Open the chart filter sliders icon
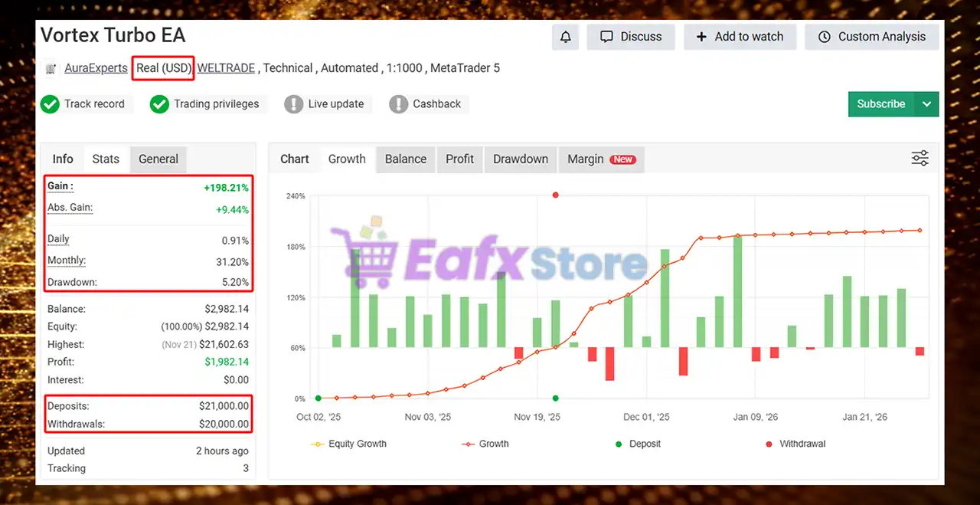The width and height of the screenshot is (980, 505). pos(920,156)
